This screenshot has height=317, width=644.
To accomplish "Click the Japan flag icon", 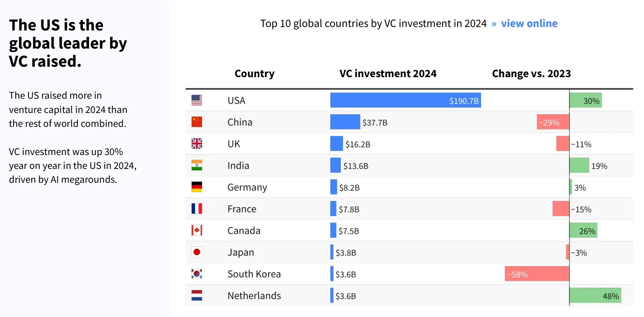I will pyautogui.click(x=197, y=252).
